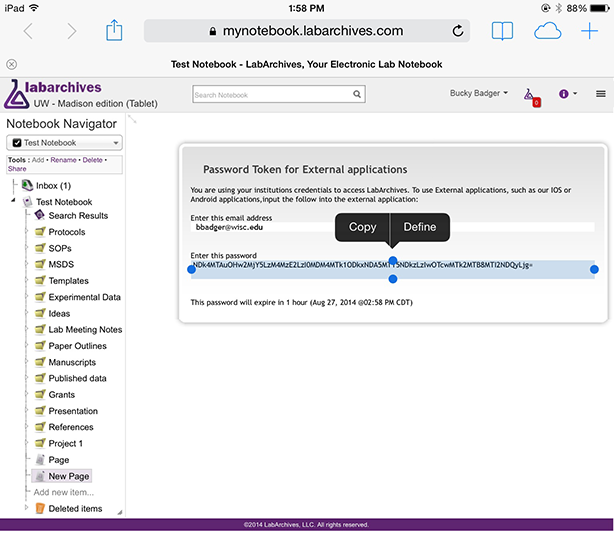Click the Search Results icon
The image size is (614, 538).
pos(40,215)
